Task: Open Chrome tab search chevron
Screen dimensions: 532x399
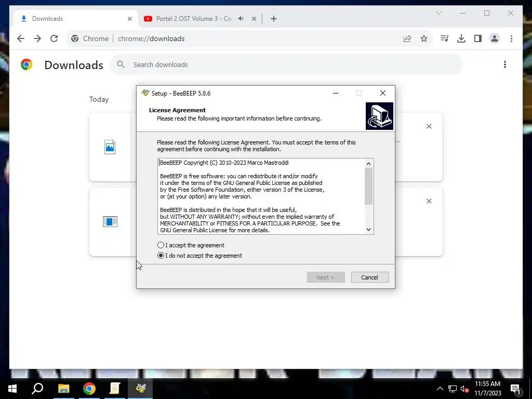Action: (x=438, y=13)
